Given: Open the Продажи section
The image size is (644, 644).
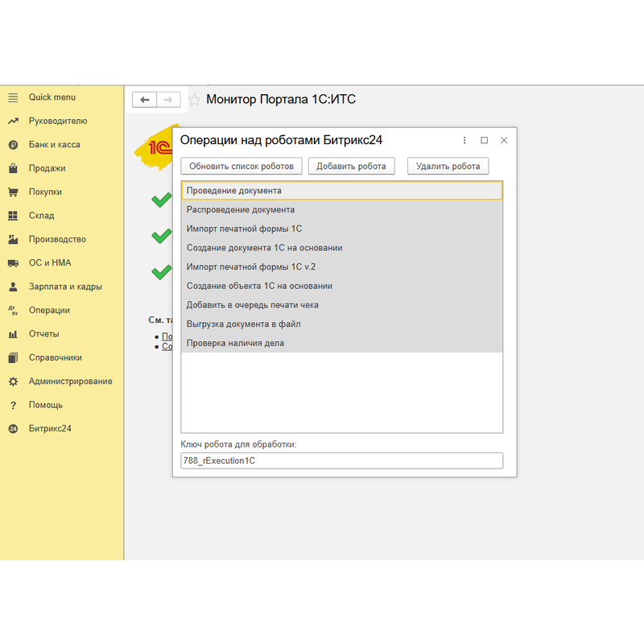Looking at the screenshot, I should 47,168.
